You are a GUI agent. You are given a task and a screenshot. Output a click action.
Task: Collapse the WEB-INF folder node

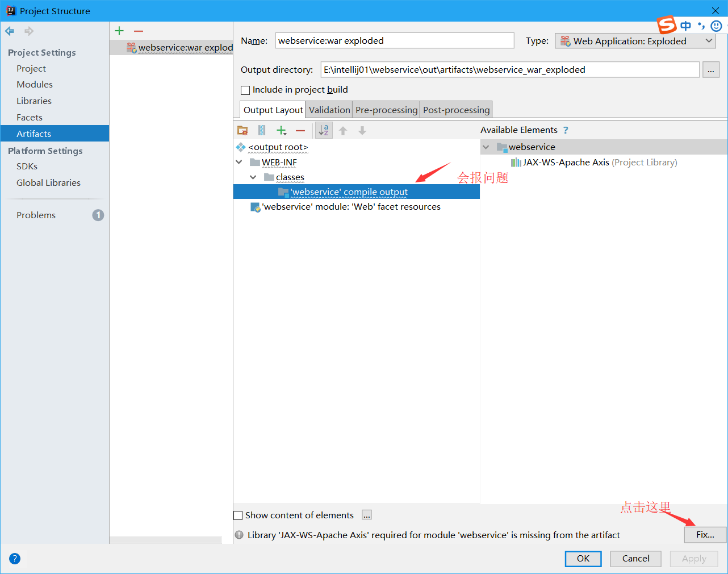239,163
